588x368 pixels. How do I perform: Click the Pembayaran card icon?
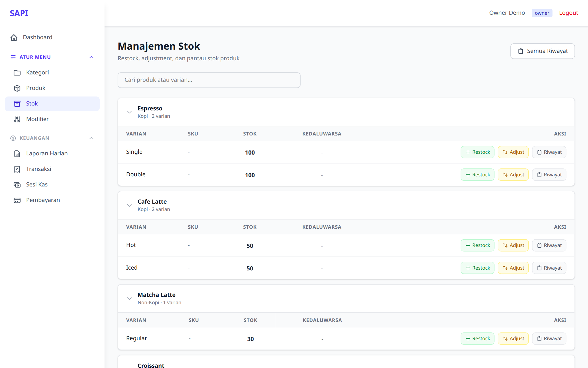pyautogui.click(x=17, y=200)
